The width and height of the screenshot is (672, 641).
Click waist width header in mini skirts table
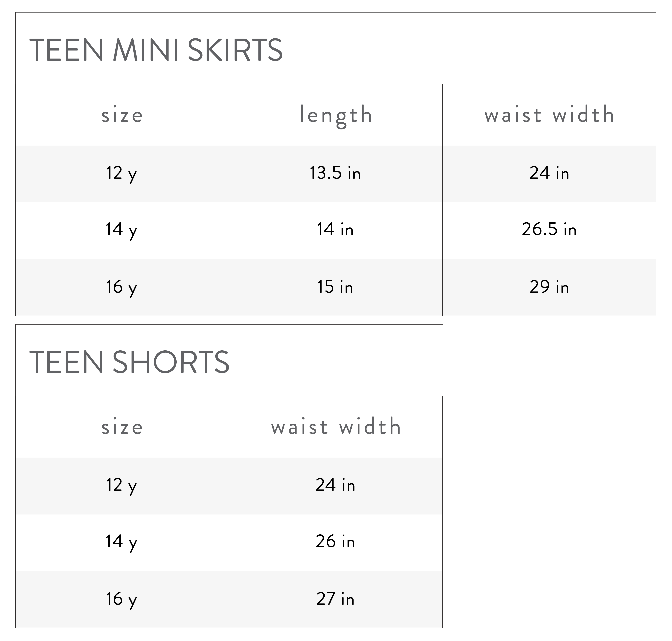coord(549,115)
